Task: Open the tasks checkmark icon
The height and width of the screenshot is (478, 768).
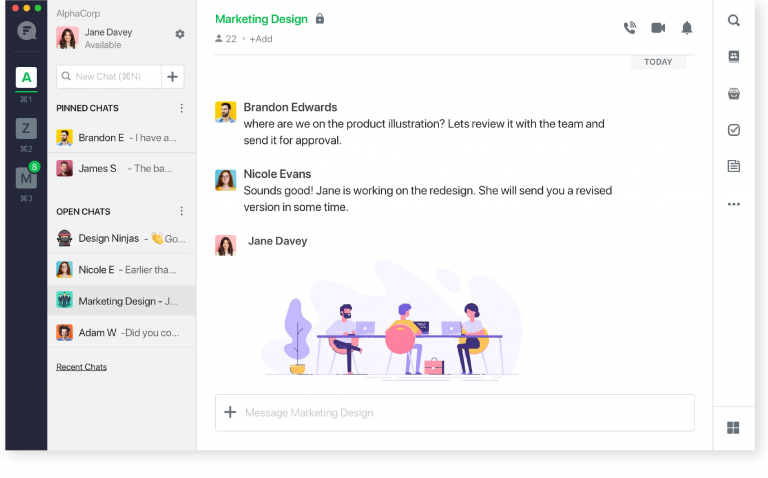Action: (733, 130)
